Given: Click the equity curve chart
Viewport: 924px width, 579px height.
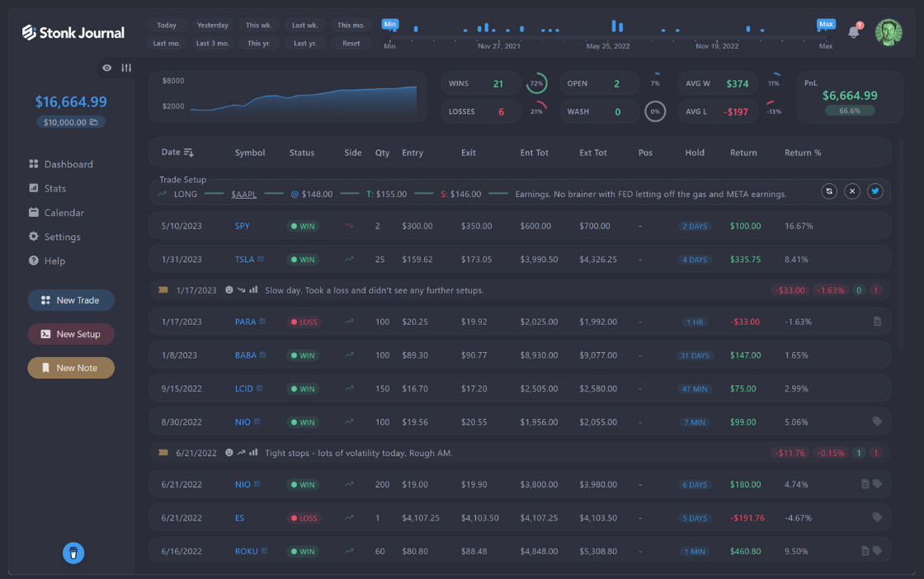Looking at the screenshot, I should tap(288, 97).
